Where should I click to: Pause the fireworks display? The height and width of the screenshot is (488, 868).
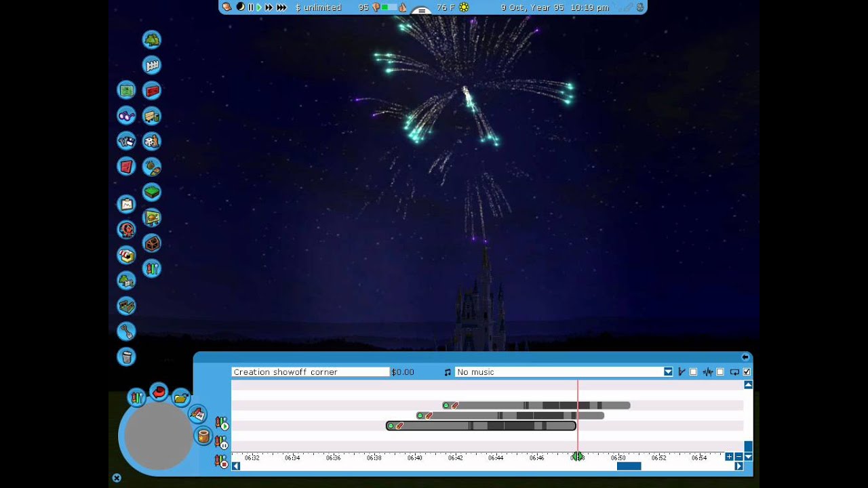point(222,443)
